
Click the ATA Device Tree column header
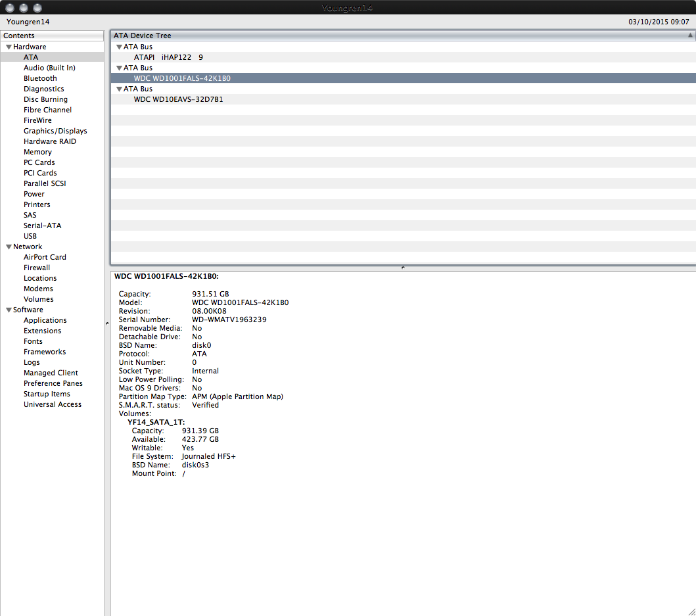tap(403, 36)
